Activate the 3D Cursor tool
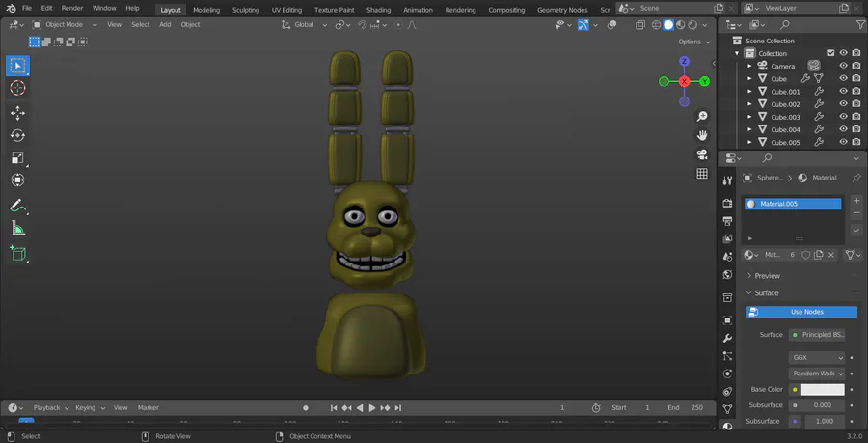This screenshot has width=868, height=443. (17, 88)
